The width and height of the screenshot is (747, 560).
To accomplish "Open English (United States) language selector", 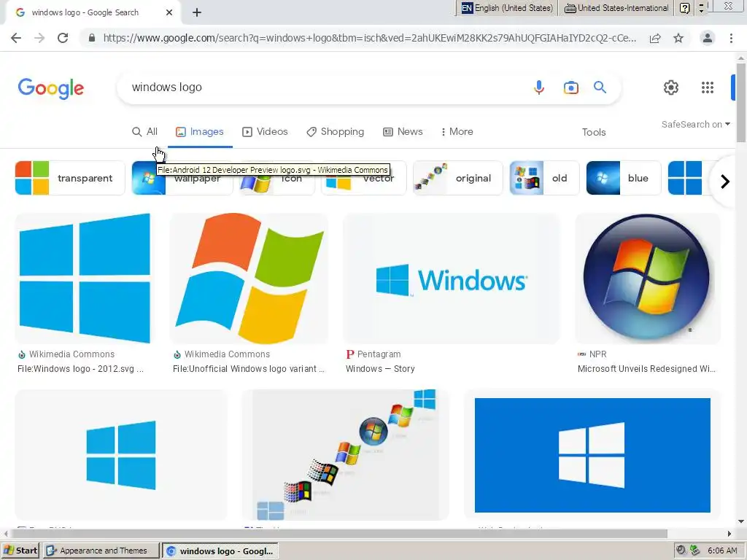I will click(x=508, y=8).
